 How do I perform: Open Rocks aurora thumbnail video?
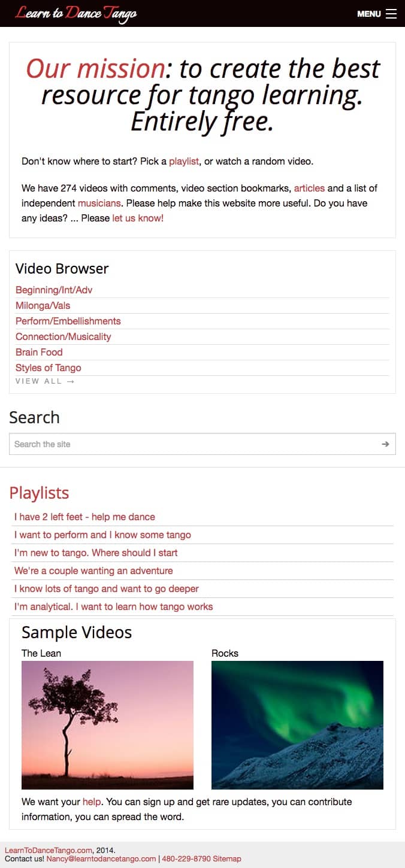click(297, 725)
